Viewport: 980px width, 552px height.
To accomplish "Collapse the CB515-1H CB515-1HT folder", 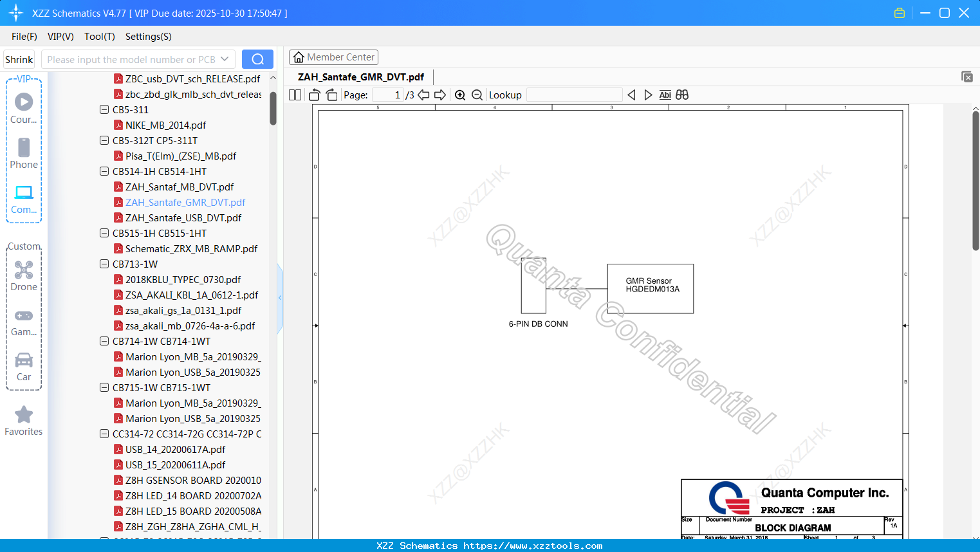I will tap(104, 233).
